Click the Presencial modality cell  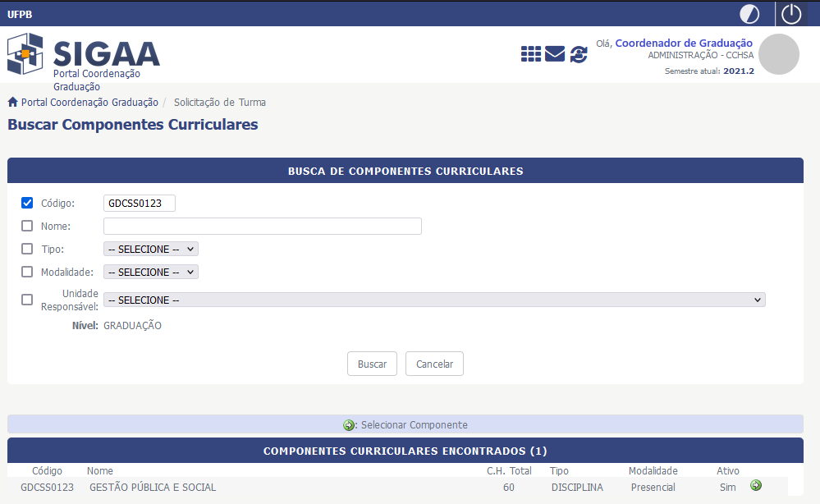point(653,488)
